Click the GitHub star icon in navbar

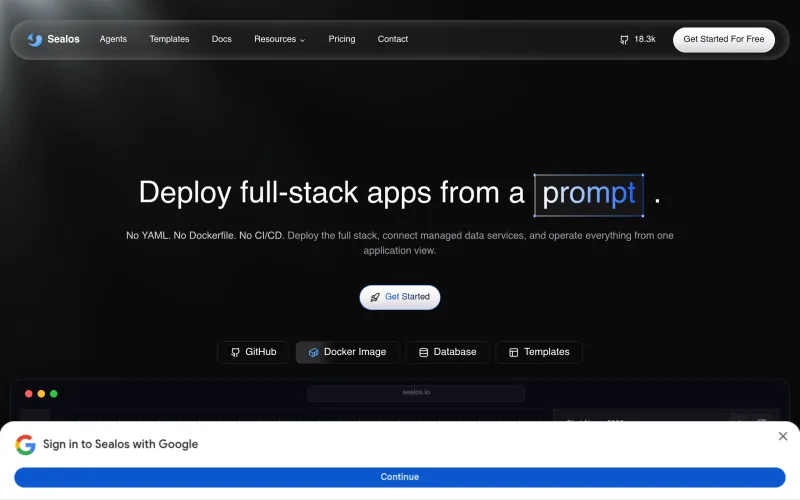click(x=624, y=40)
